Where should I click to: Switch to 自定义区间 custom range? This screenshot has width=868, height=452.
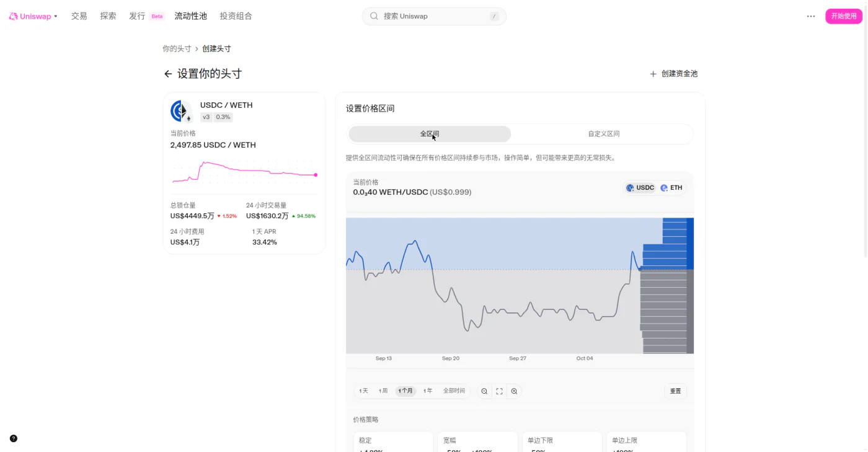point(604,134)
